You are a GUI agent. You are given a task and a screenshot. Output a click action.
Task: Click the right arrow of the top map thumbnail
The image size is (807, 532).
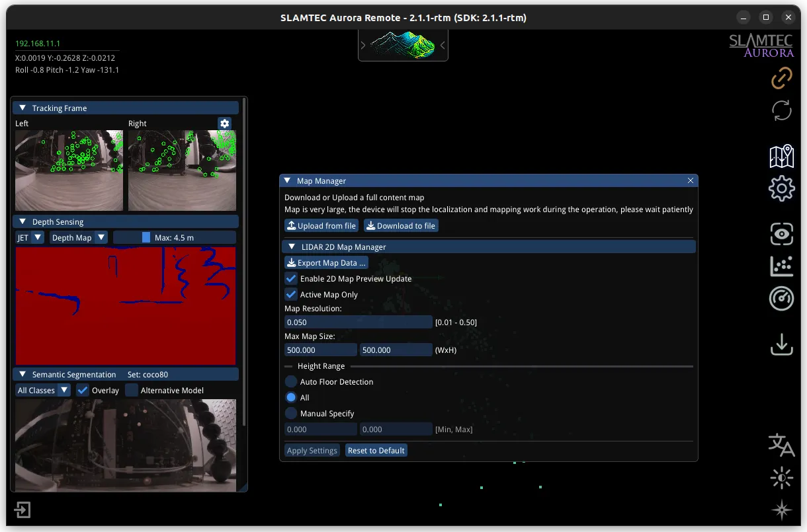[x=443, y=46]
